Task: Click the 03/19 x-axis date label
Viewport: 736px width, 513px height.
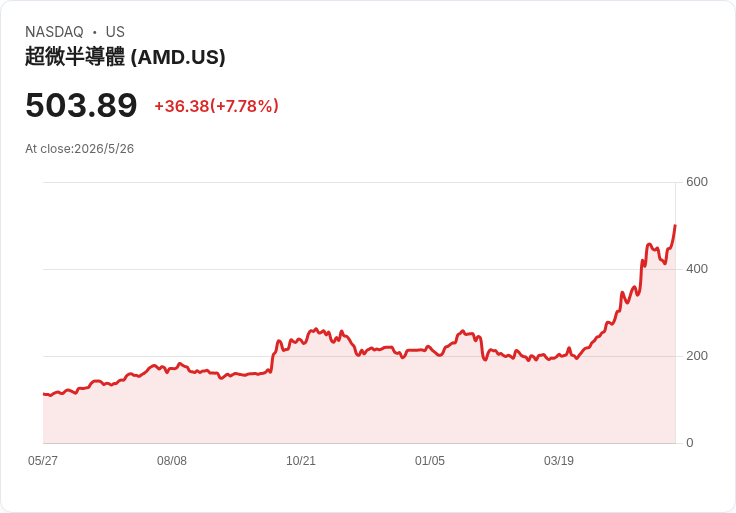Action: tap(559, 460)
